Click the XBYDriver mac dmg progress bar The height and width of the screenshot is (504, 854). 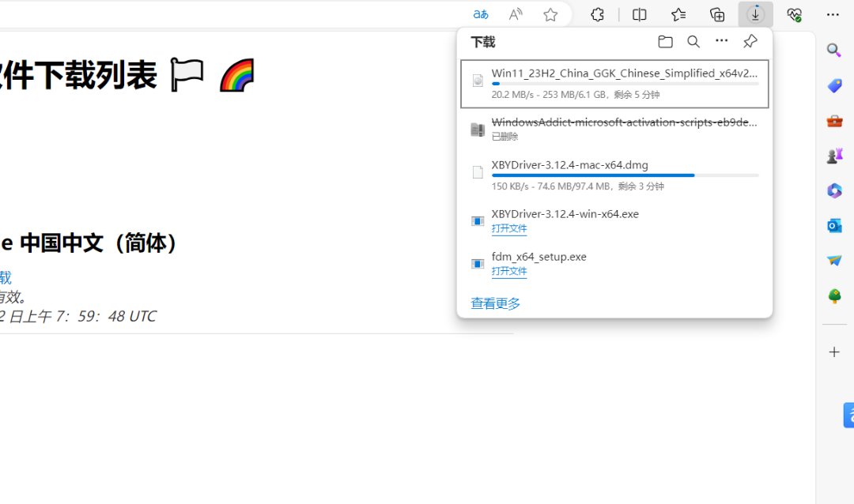[x=625, y=175]
